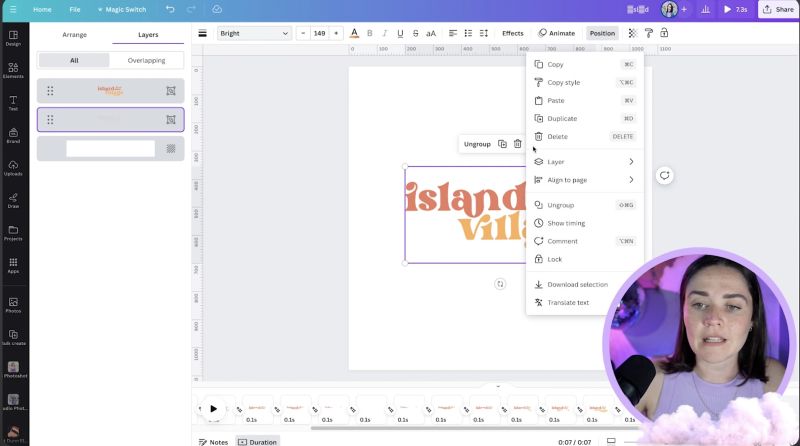Undo the last action
Viewport: 800px width, 446px height.
click(170, 9)
